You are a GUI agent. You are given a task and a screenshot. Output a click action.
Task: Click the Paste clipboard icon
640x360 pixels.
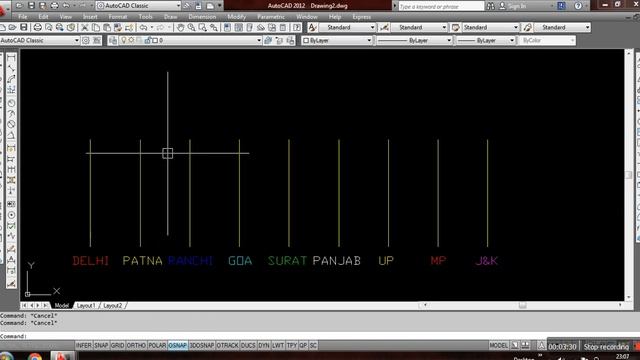pyautogui.click(x=107, y=27)
